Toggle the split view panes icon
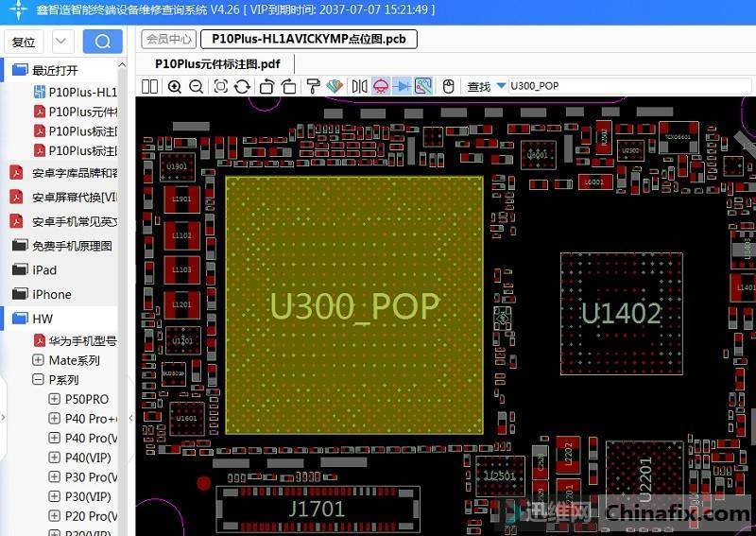Viewport: 756px width, 536px height. pyautogui.click(x=150, y=86)
